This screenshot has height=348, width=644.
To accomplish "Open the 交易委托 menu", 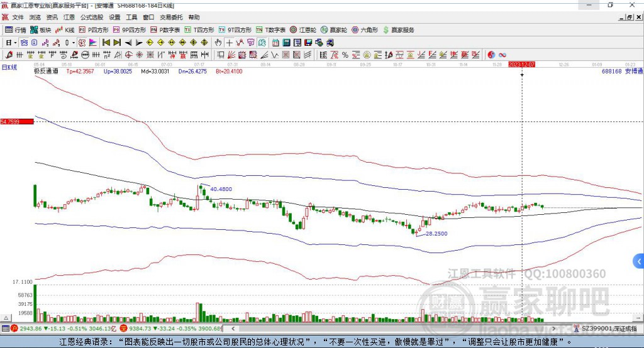I will click(x=171, y=17).
